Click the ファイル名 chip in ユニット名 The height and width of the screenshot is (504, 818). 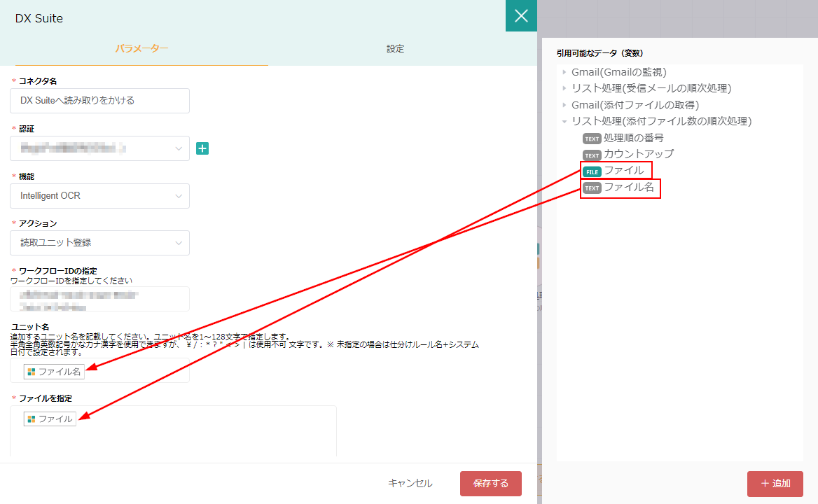(x=54, y=372)
